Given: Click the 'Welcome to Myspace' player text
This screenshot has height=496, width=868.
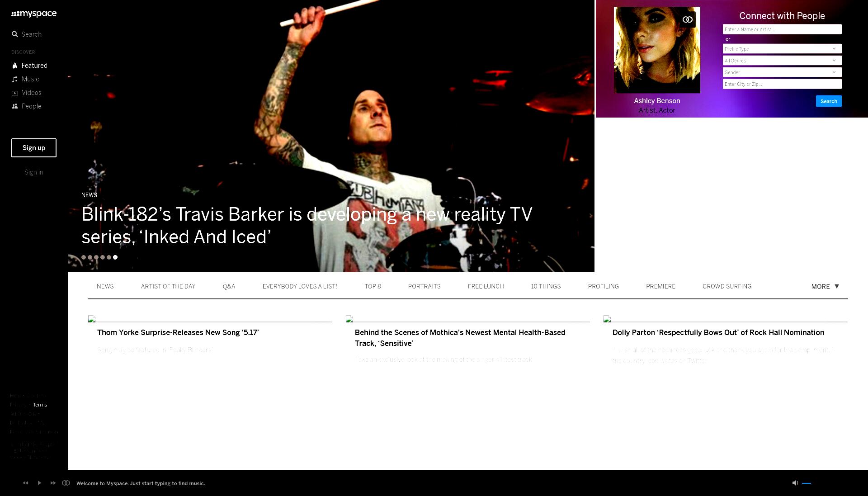Looking at the screenshot, I should point(141,483).
